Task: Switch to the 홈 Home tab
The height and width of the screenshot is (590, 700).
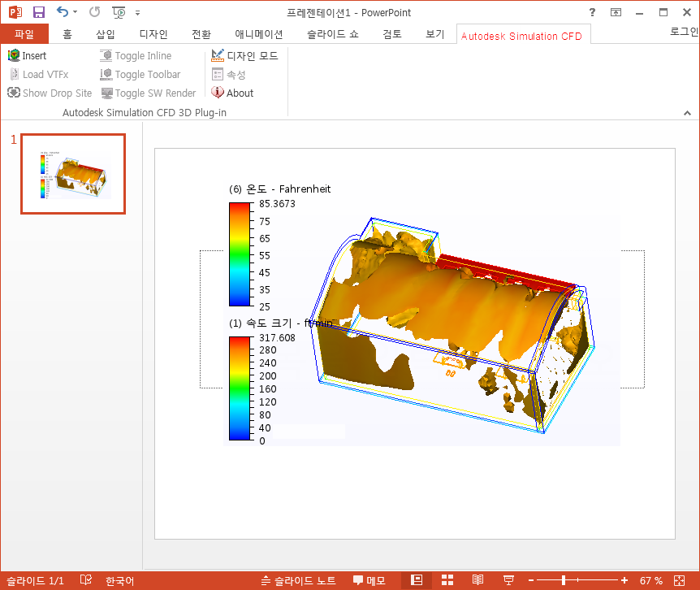Action: coord(67,34)
